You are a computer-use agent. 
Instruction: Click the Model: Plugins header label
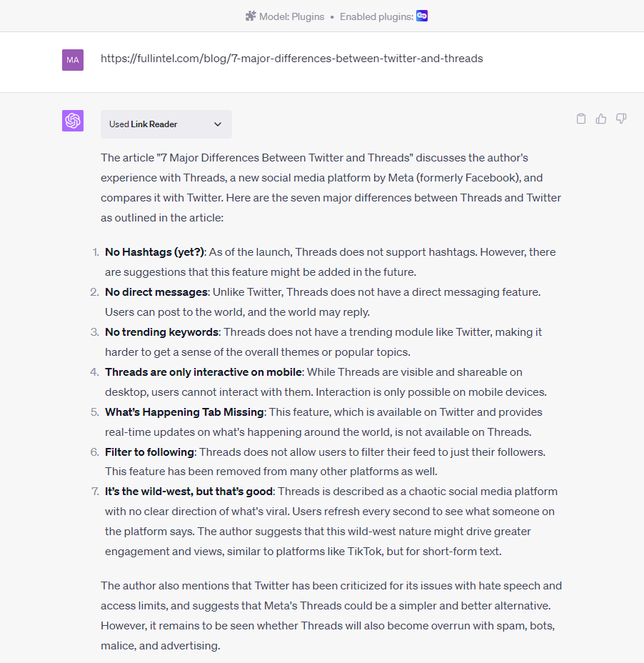click(x=291, y=16)
